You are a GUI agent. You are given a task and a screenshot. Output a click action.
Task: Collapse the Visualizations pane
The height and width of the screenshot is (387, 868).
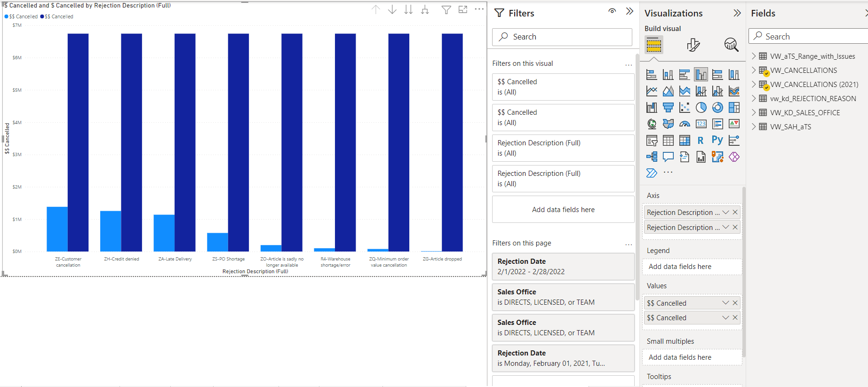(737, 13)
